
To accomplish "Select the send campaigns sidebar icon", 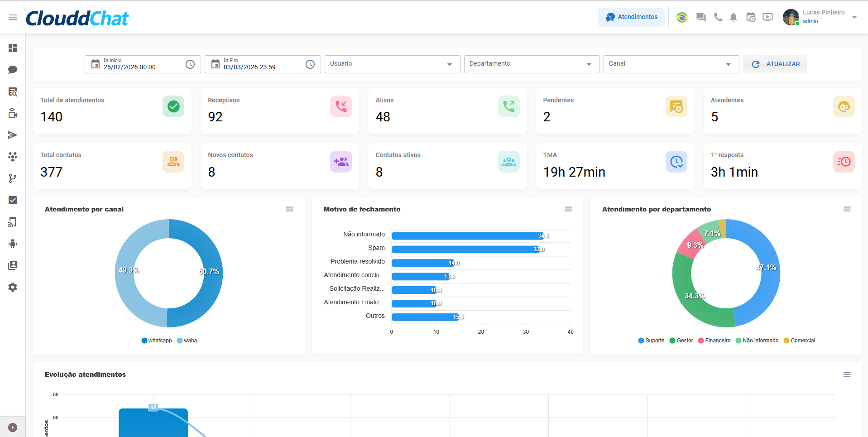I will tap(13, 135).
